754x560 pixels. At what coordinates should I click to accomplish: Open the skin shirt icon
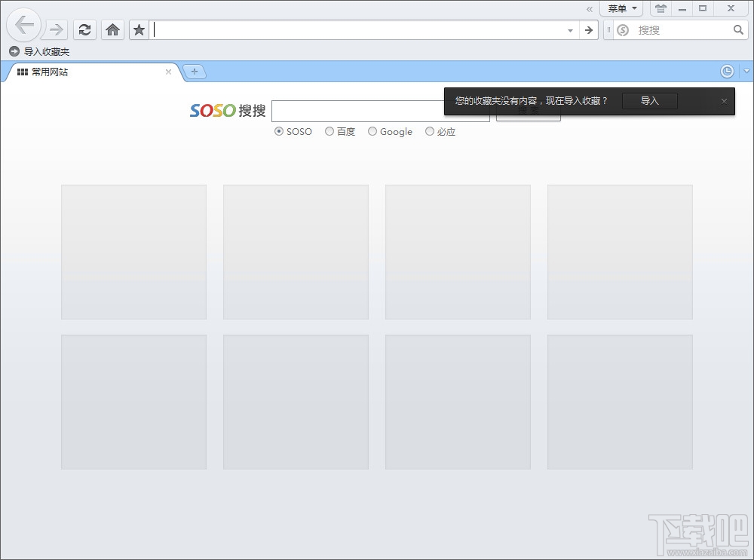(x=661, y=8)
